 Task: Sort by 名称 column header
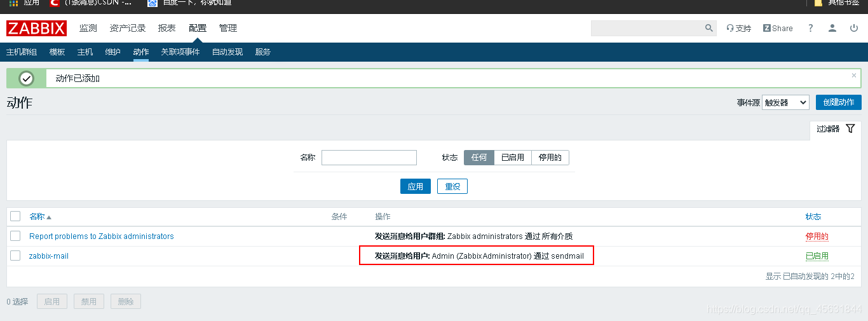[40, 217]
